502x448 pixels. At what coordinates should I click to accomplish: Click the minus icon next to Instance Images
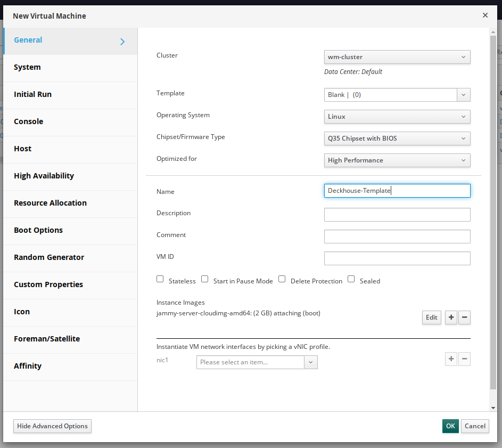click(464, 317)
